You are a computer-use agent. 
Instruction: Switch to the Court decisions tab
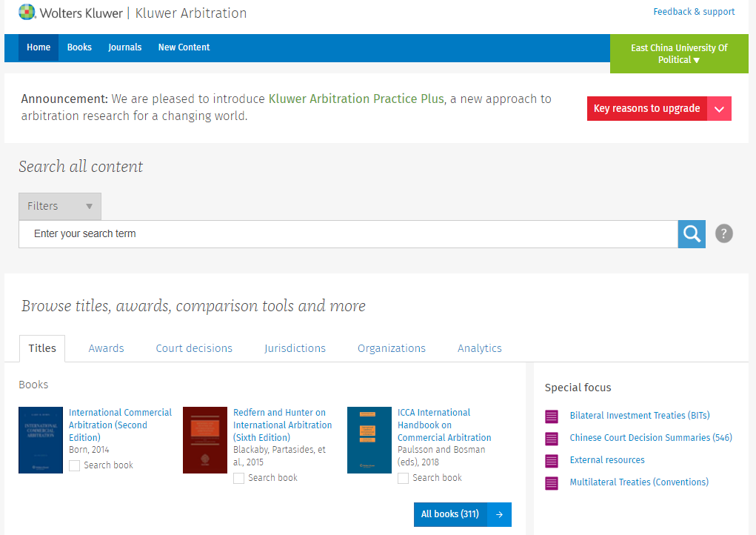pos(194,348)
